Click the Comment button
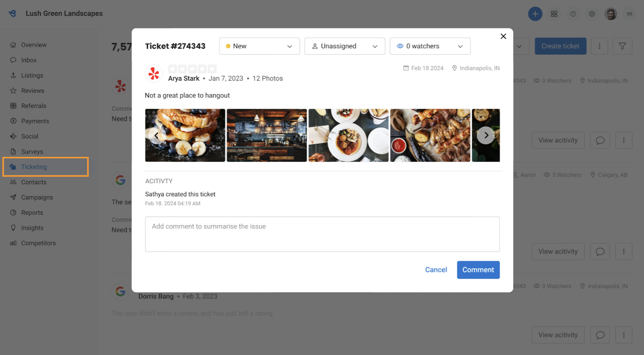This screenshot has width=644, height=355. click(478, 270)
